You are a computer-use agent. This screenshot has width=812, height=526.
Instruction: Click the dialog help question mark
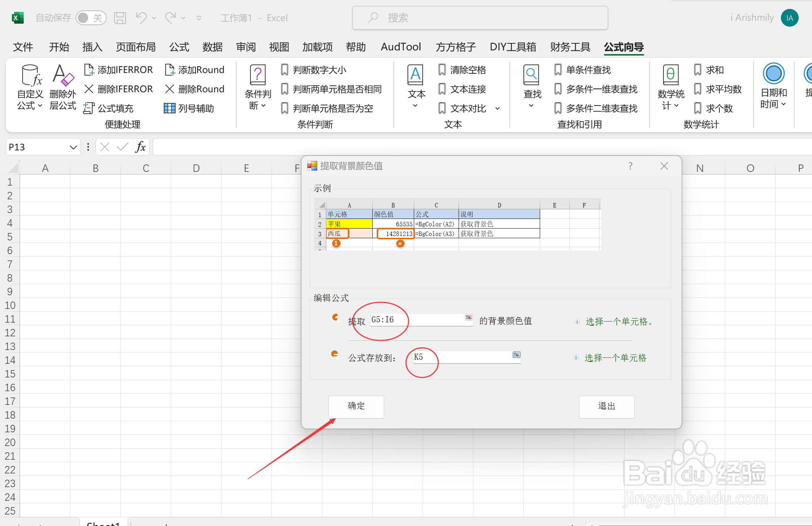coord(630,166)
